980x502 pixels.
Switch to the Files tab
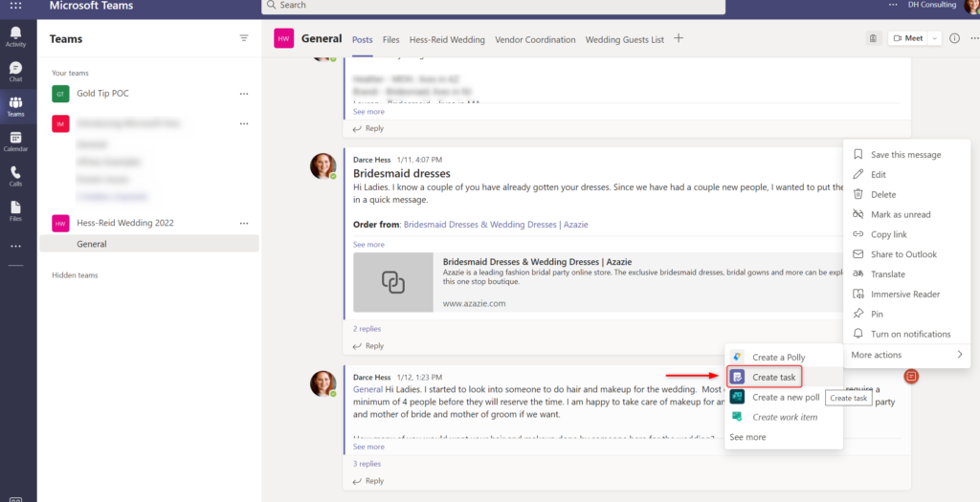[391, 39]
